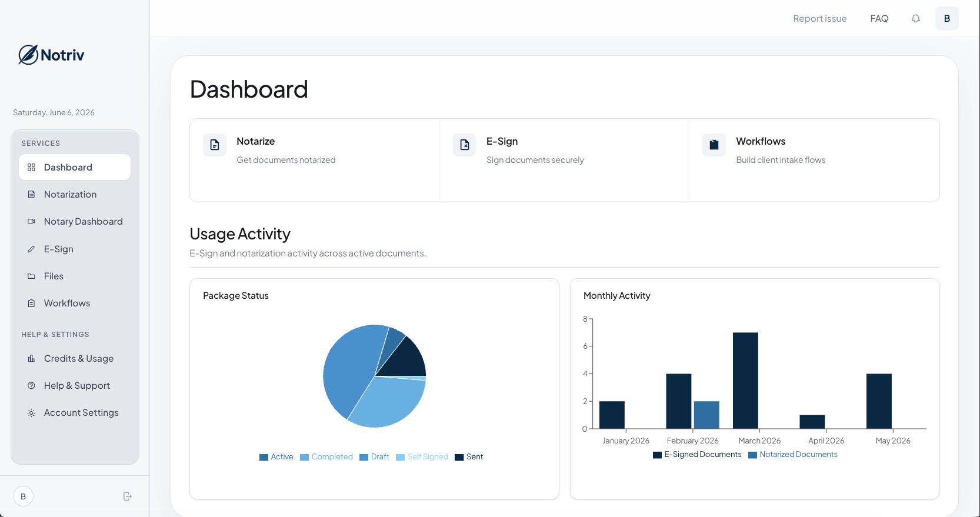Go to Dashboard in sidebar
The image size is (980, 517).
pos(75,167)
